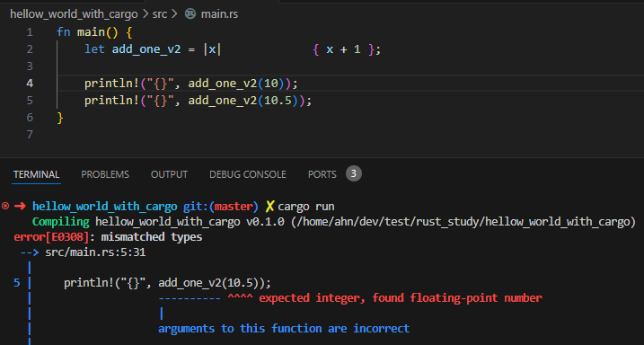Place cursor on 'fn main()' text
The height and width of the screenshot is (345, 644).
pos(87,32)
